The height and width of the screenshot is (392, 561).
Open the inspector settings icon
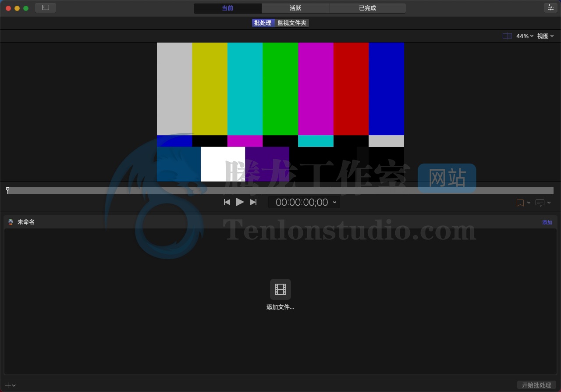click(x=550, y=7)
